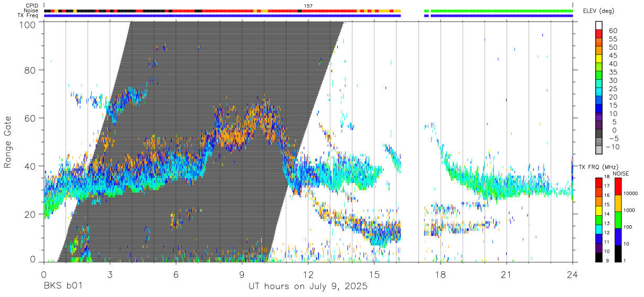The width and height of the screenshot is (644, 297).
Task: Click elevation tick label 30
Action: [x=613, y=80]
